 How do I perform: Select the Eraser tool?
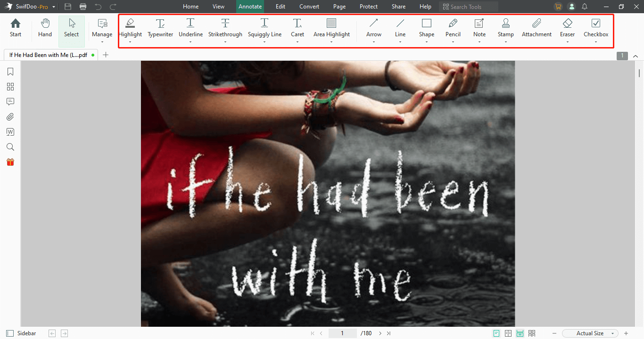pos(568,28)
